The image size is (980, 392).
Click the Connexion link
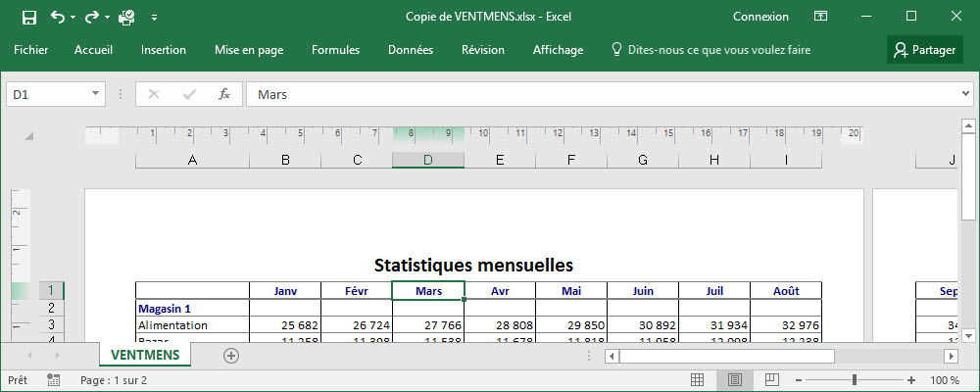point(760,17)
